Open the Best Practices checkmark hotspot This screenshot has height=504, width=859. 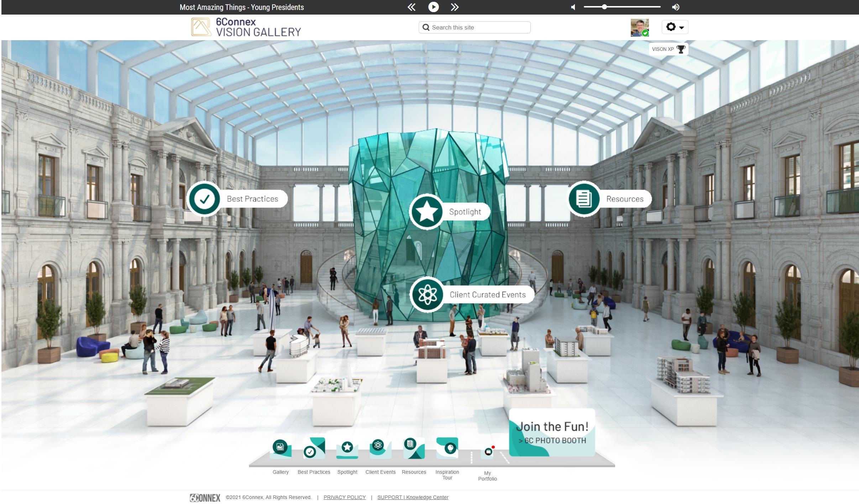pos(204,199)
